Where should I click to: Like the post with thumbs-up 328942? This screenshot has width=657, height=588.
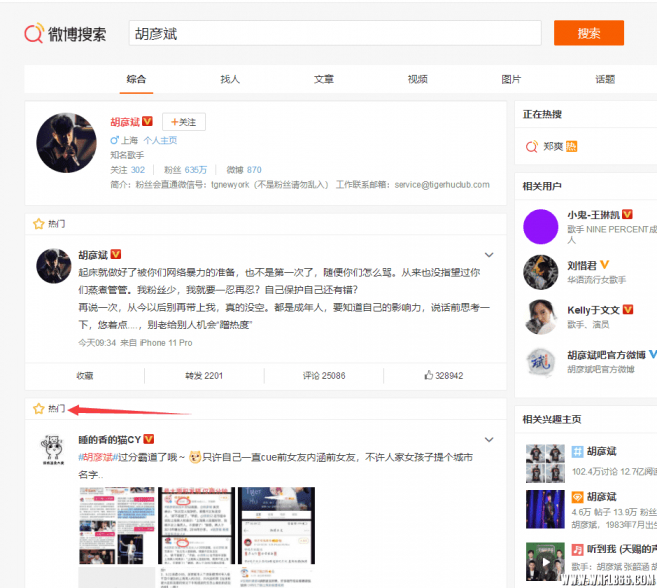click(x=444, y=376)
